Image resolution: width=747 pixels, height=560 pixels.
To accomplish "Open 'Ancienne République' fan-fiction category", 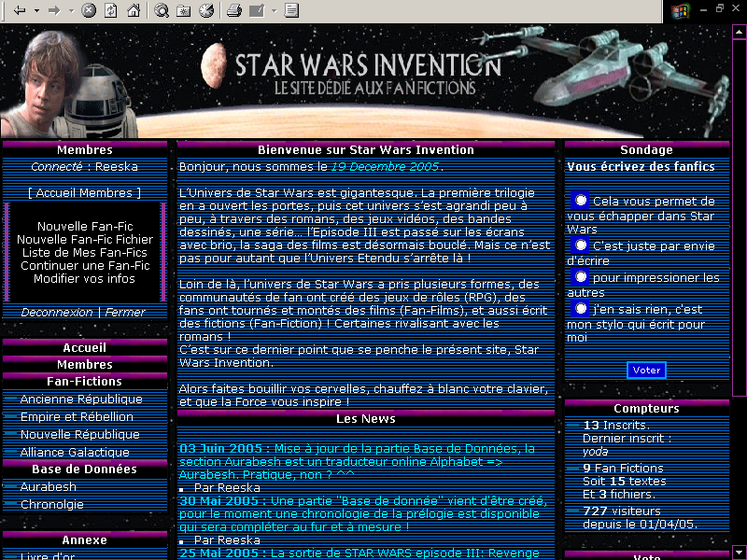I will [81, 399].
